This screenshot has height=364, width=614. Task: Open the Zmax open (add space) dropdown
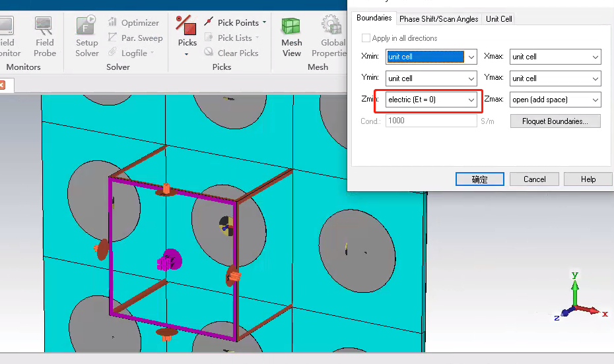(x=555, y=100)
